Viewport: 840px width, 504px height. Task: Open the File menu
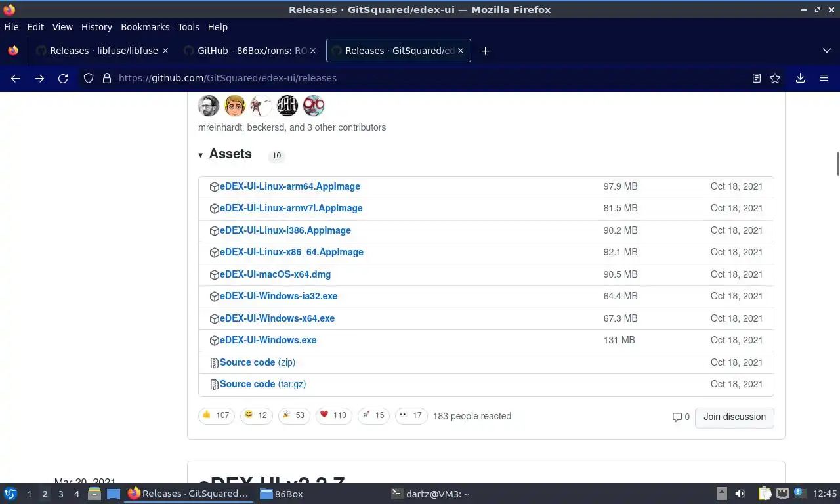tap(11, 27)
